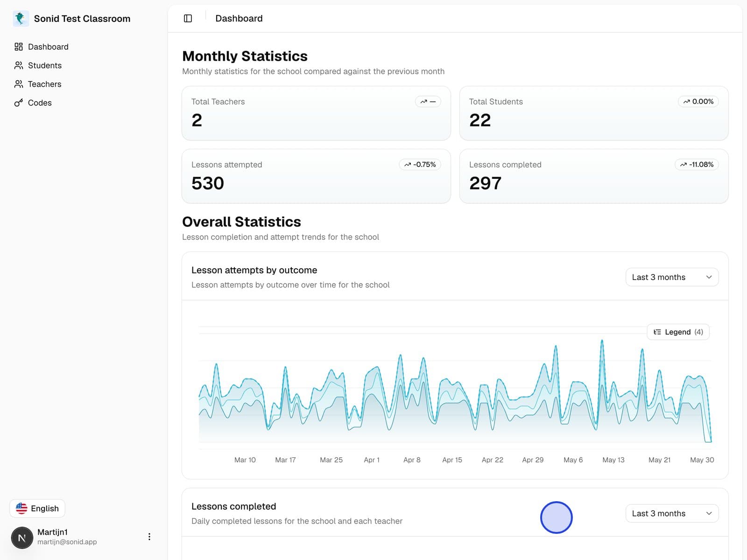Open Lessons completed Last 3 months dropdown
Viewport: 747px width, 560px height.
(672, 513)
